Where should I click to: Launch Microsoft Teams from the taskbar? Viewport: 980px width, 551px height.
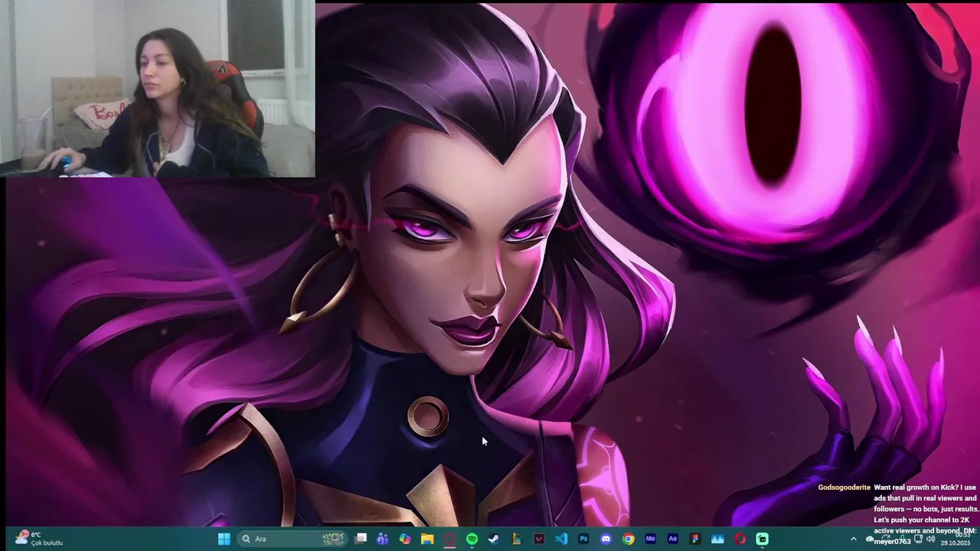pos(383,539)
